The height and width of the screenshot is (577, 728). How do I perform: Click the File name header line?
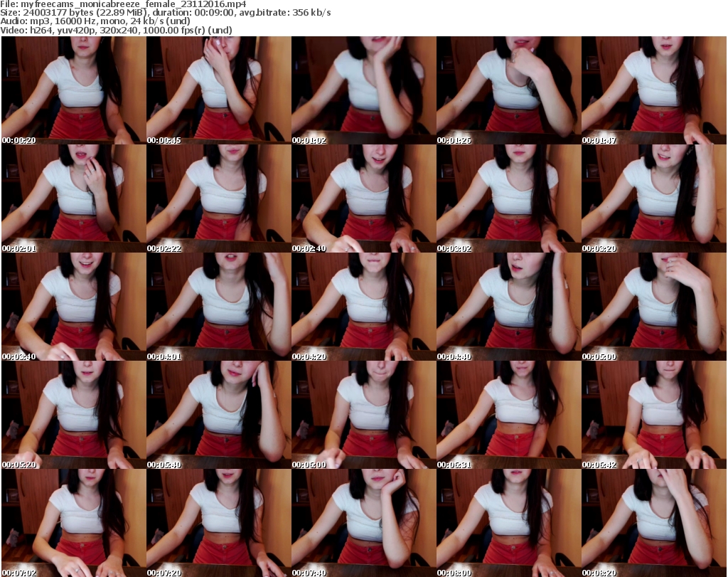(123, 4)
